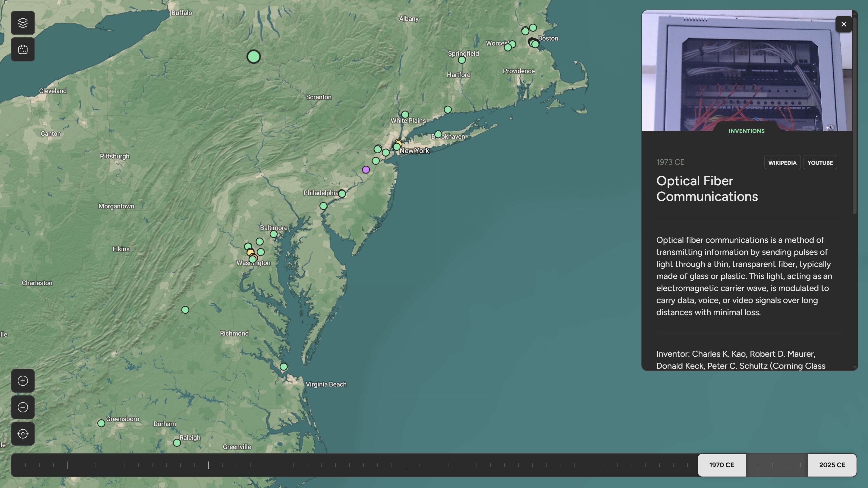Select the green marker at Springfield
The image size is (868, 488).
pos(462,60)
